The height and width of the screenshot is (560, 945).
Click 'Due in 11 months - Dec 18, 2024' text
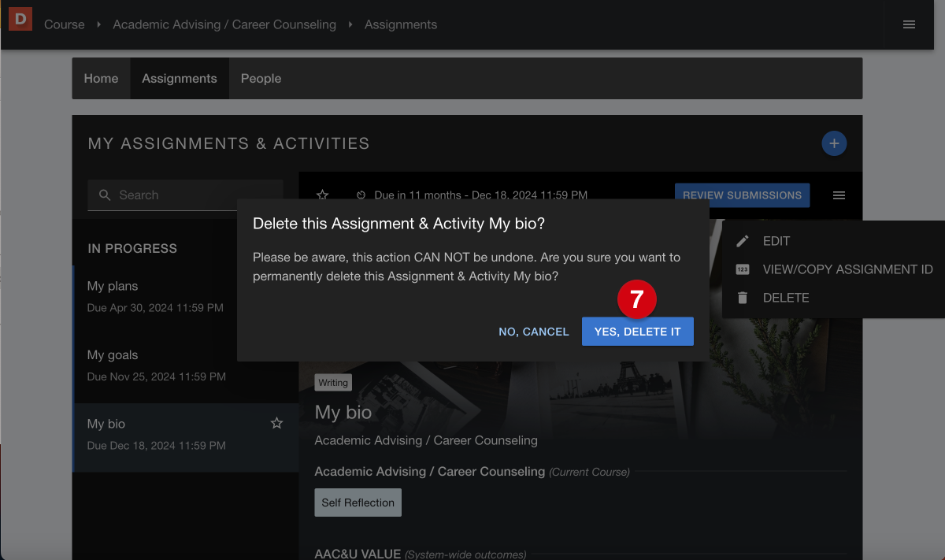pyautogui.click(x=481, y=195)
